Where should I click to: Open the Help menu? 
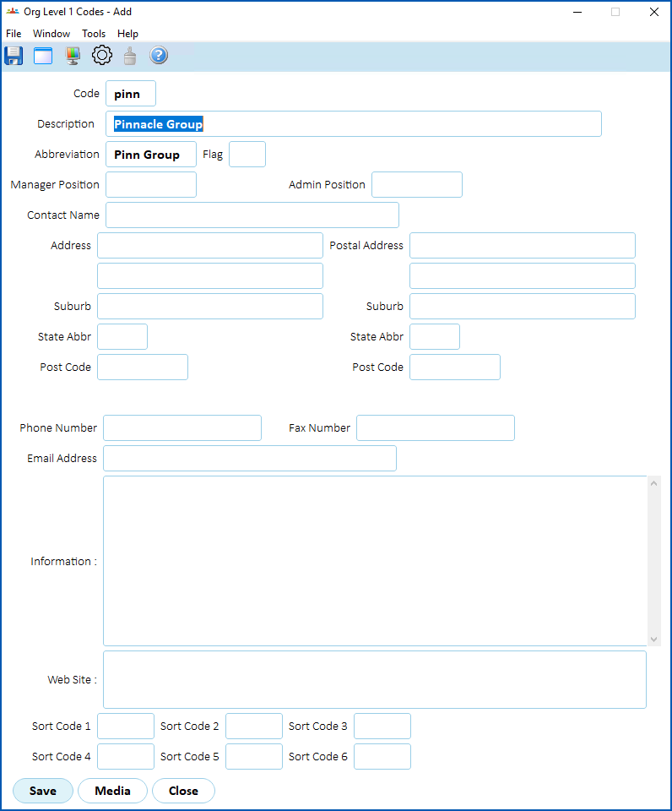coord(127,34)
